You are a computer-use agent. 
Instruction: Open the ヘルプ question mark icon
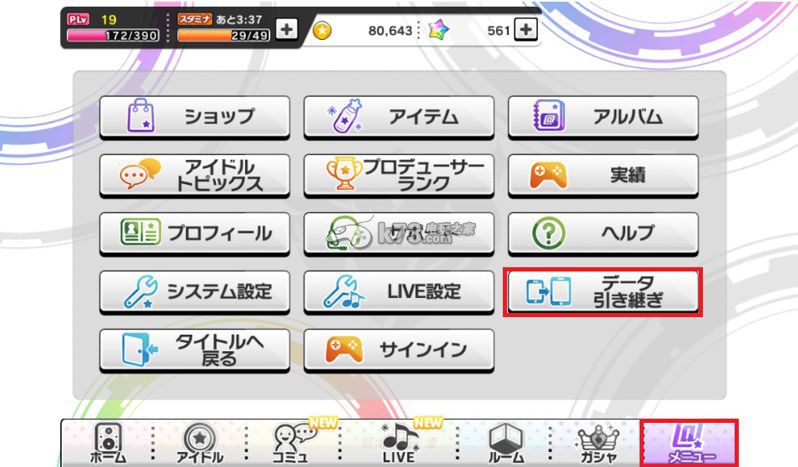[x=603, y=233]
